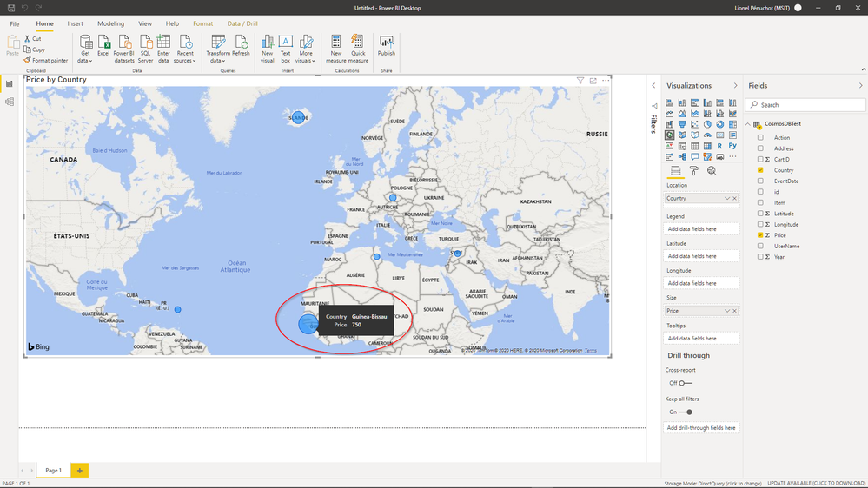Remove Price from Size well
The height and width of the screenshot is (488, 868).
(734, 311)
